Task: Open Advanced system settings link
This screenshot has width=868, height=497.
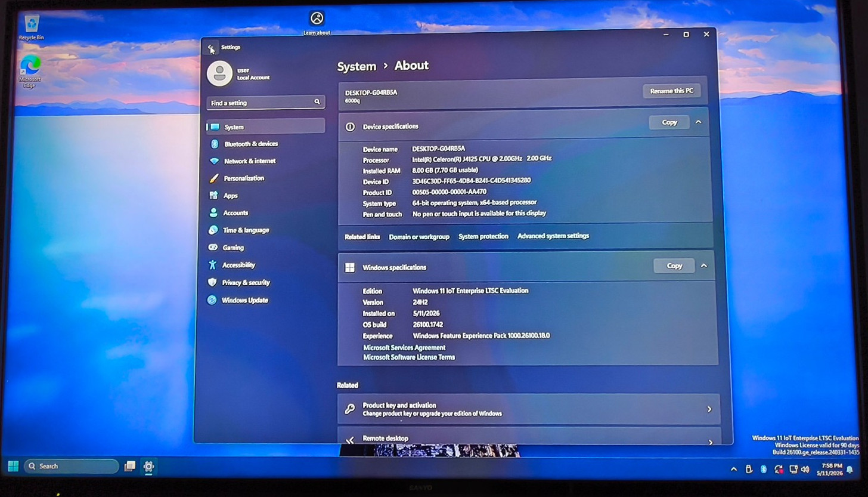Action: coord(553,236)
